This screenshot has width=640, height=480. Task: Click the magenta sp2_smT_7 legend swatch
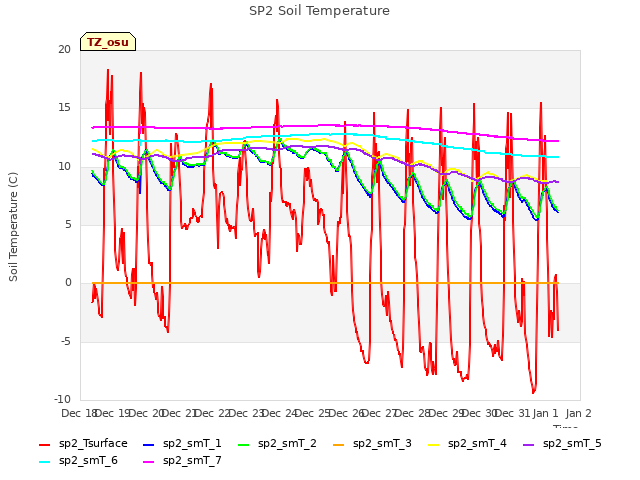pos(149,462)
